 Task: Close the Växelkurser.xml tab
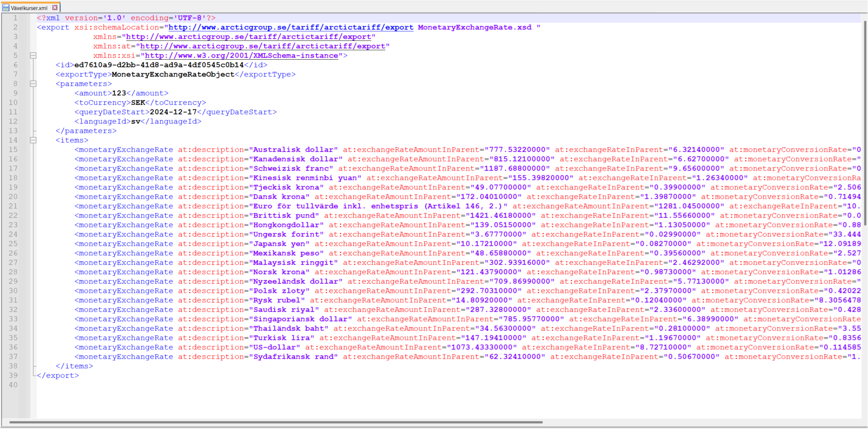55,8
